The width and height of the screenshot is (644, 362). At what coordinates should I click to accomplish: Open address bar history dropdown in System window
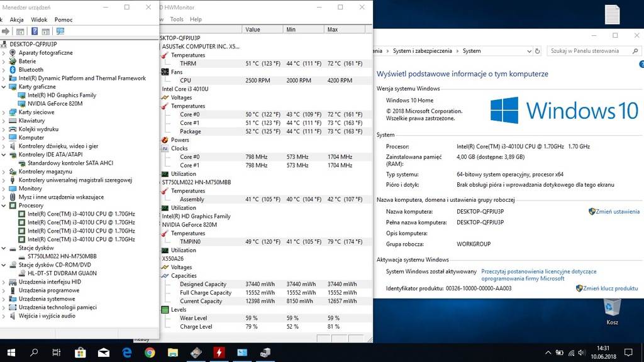click(x=529, y=51)
